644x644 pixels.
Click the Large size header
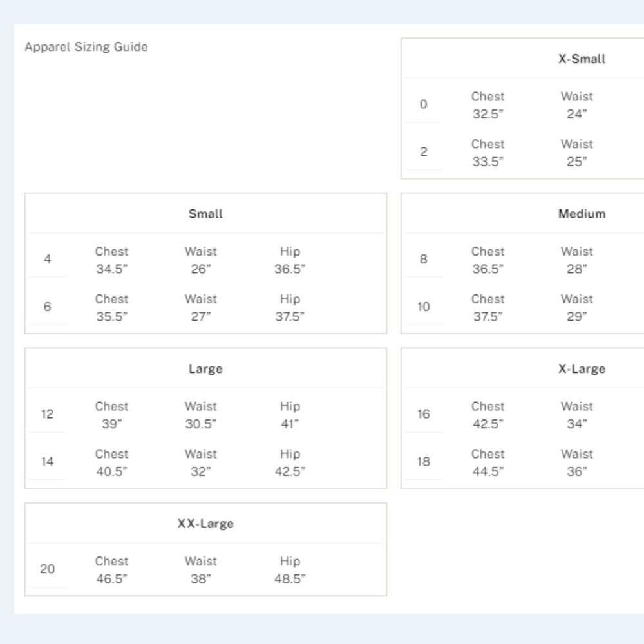[x=205, y=368]
